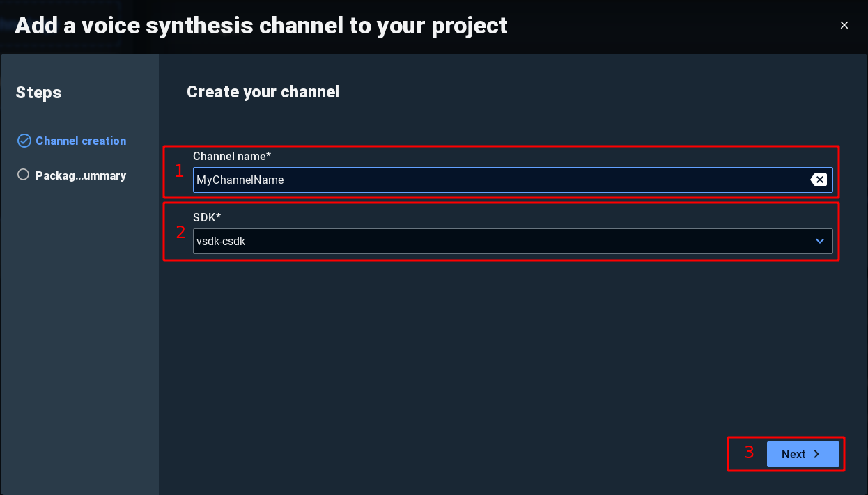
Task: Click the chevron arrow on the Next button
Action: 816,454
